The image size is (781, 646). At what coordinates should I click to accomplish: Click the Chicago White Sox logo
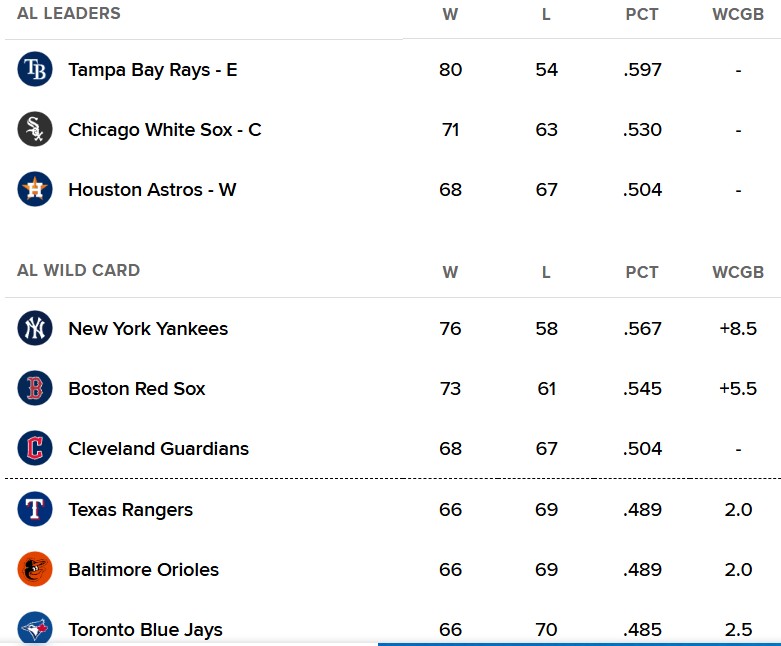click(x=35, y=129)
